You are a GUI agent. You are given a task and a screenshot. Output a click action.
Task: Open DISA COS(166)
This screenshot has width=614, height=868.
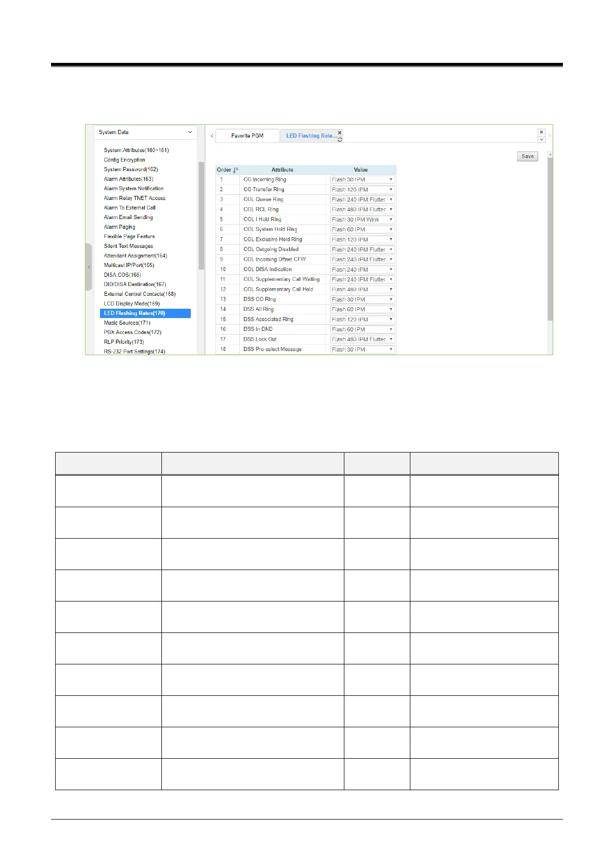(122, 275)
